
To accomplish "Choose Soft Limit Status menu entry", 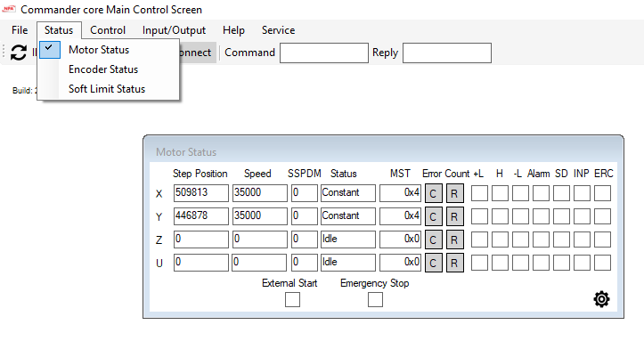I will (108, 89).
